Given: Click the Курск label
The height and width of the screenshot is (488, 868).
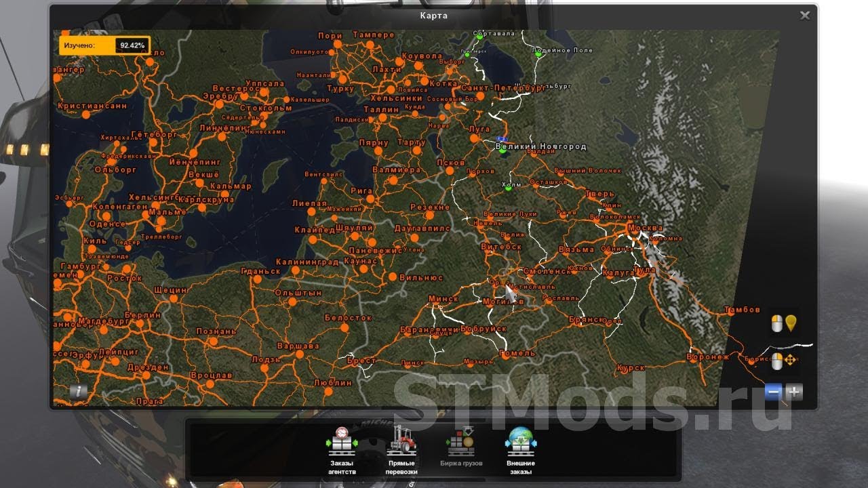Looking at the screenshot, I should coord(631,368).
